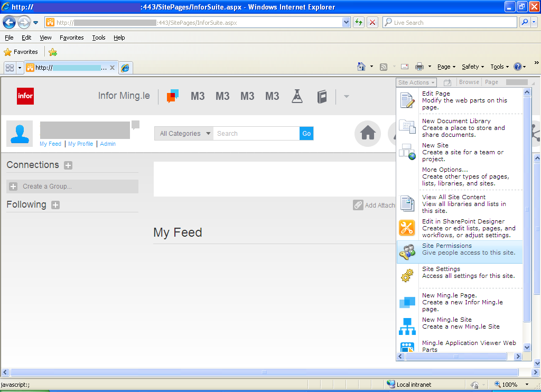Click the user profile avatar
Screen dimensions: 541x392
[20, 133]
